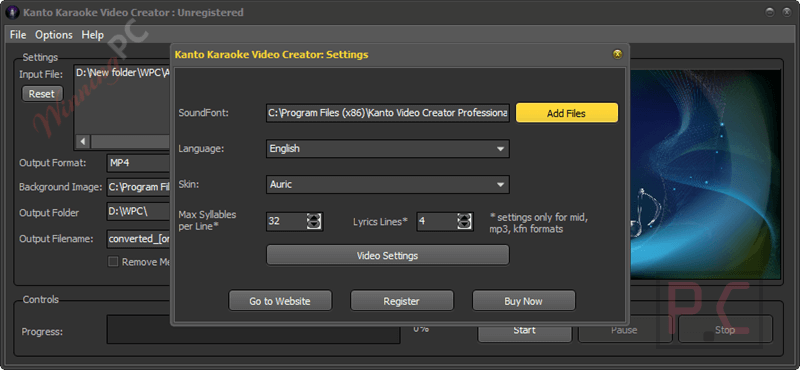Screen dimensions: 800x370
Task: Close the Settings dialog
Action: (617, 54)
